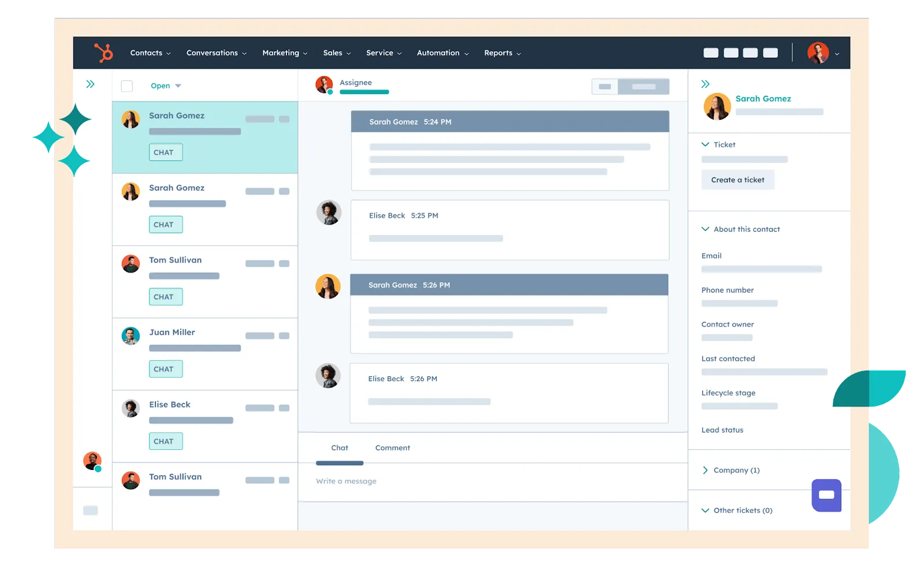Viewport: 924px width, 567px height.
Task: Expand the contact panel using the double-arrow icon
Action: [705, 83]
